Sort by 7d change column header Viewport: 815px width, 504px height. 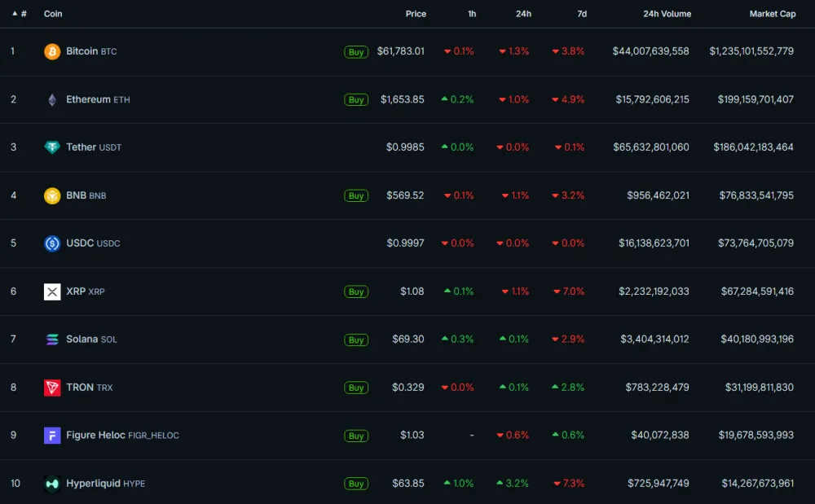point(582,14)
